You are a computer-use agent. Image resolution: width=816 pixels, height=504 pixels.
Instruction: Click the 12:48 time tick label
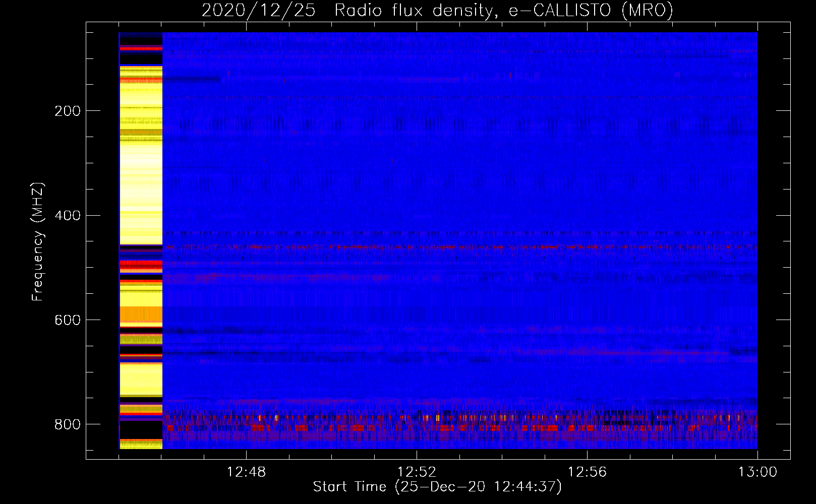pos(247,472)
